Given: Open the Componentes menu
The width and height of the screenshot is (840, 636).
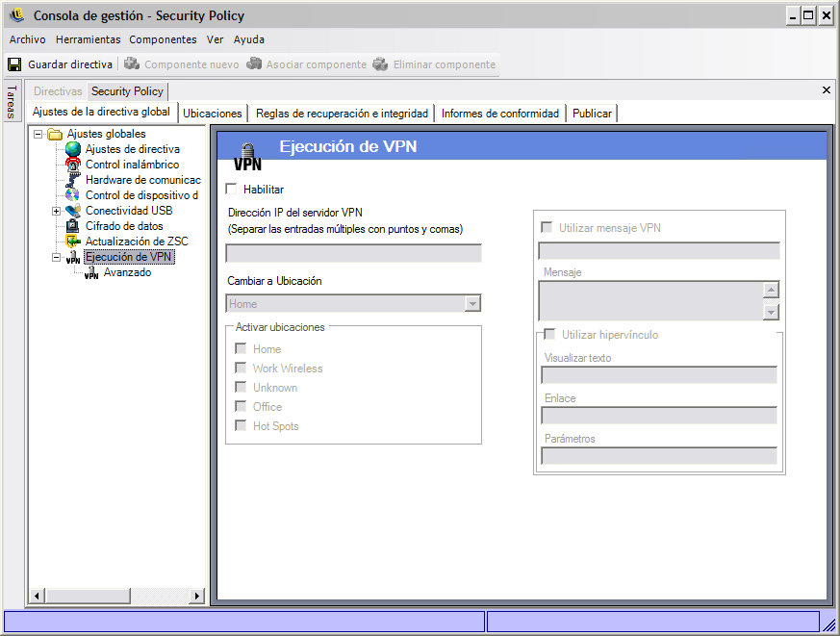Looking at the screenshot, I should click(163, 39).
